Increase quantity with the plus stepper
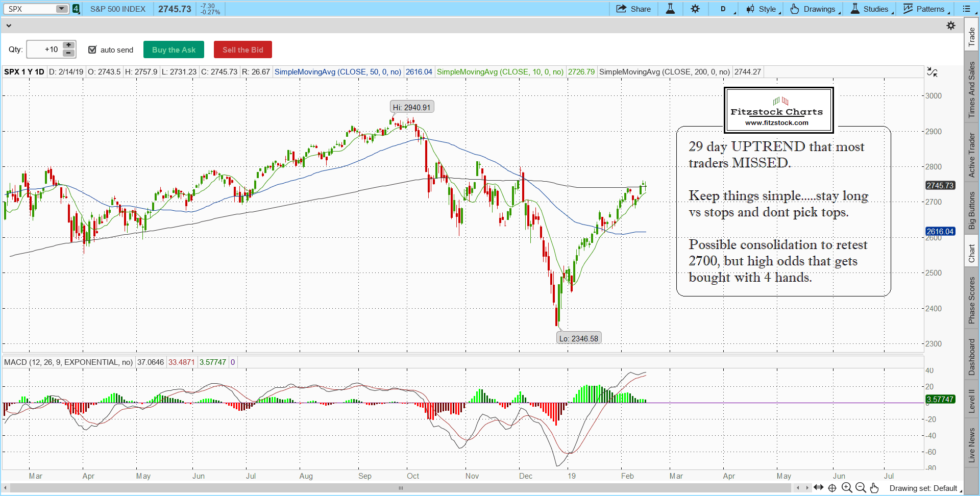 (x=68, y=45)
